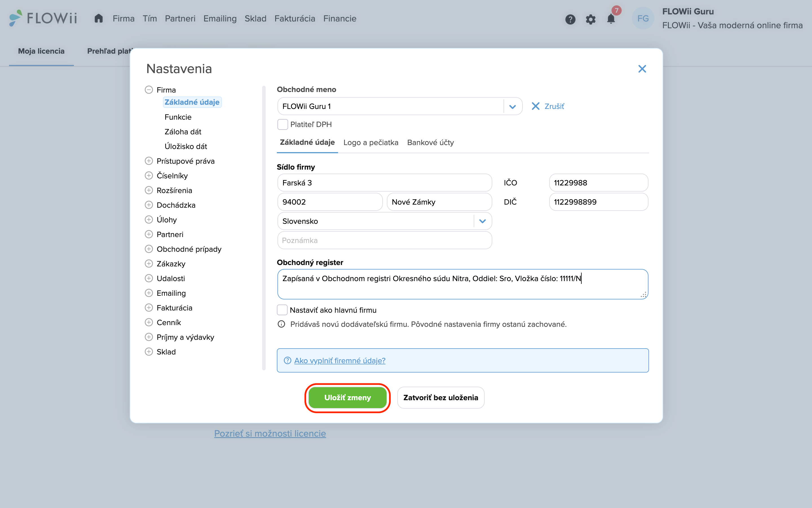Viewport: 812px width, 508px height.
Task: Expand the Zákazky tree node
Action: (149, 263)
